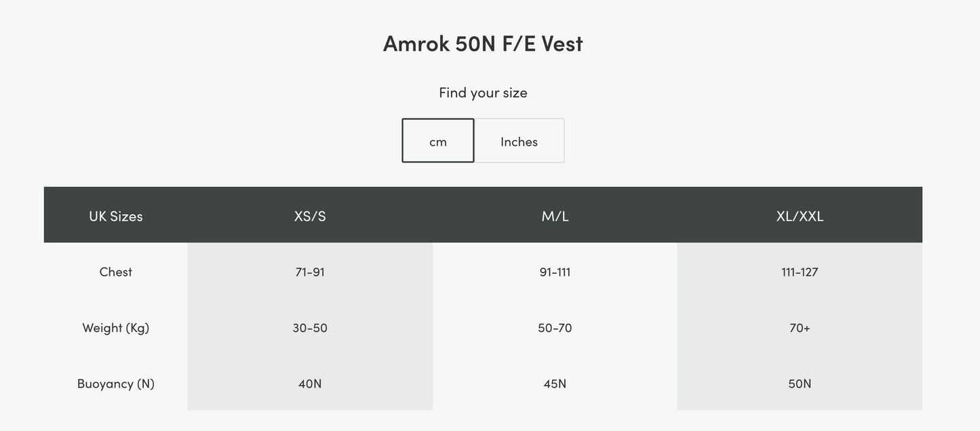Click the 91-111 chest measurement cell
The image size is (980, 431).
(x=555, y=272)
